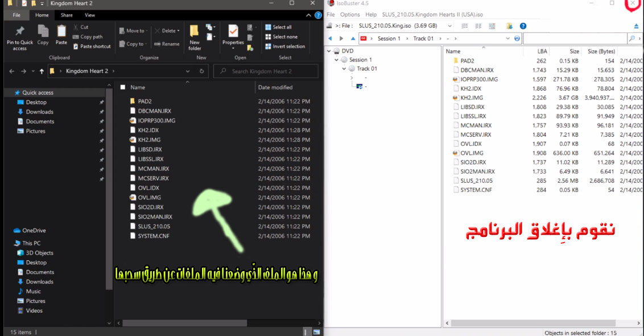Click Select all in the ribbon

coord(282,27)
